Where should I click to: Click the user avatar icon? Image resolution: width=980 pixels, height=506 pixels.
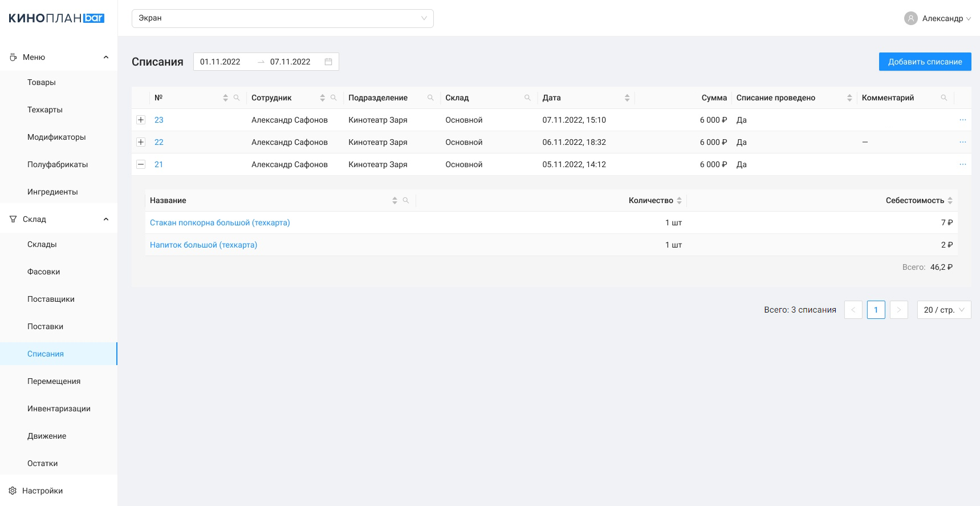point(911,18)
